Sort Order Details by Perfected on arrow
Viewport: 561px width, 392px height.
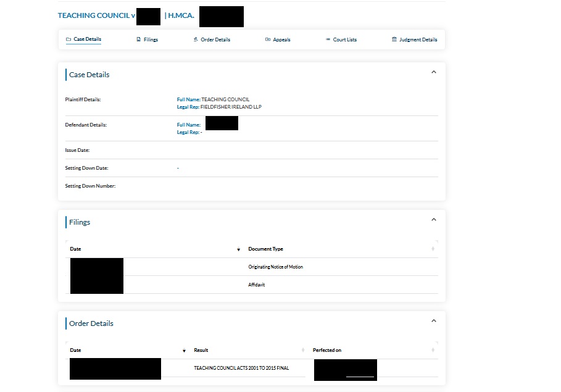click(433, 350)
